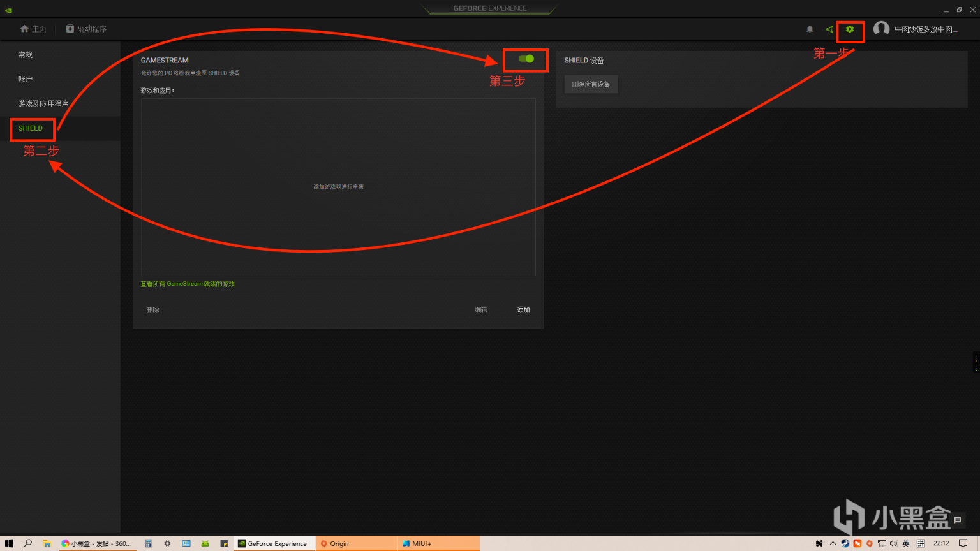Image resolution: width=980 pixels, height=551 pixels.
Task: Open the green Android robot taskbar icon
Action: (x=205, y=543)
